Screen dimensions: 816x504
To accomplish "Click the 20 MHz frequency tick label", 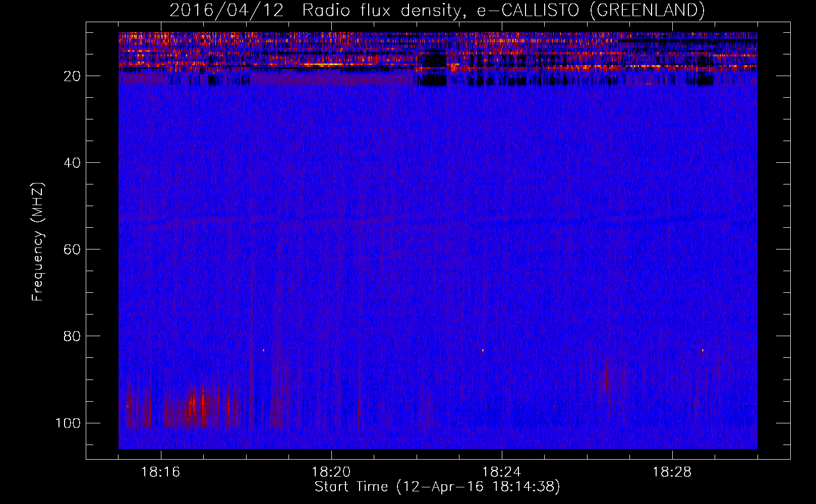I will [72, 76].
